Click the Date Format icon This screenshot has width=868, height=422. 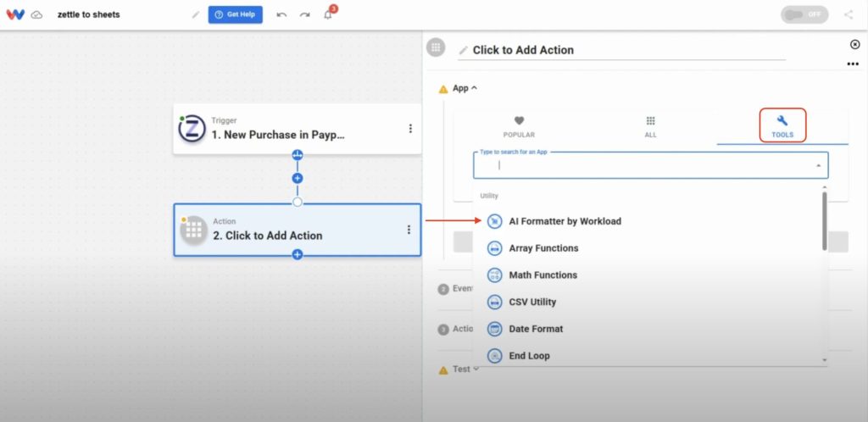pyautogui.click(x=494, y=329)
